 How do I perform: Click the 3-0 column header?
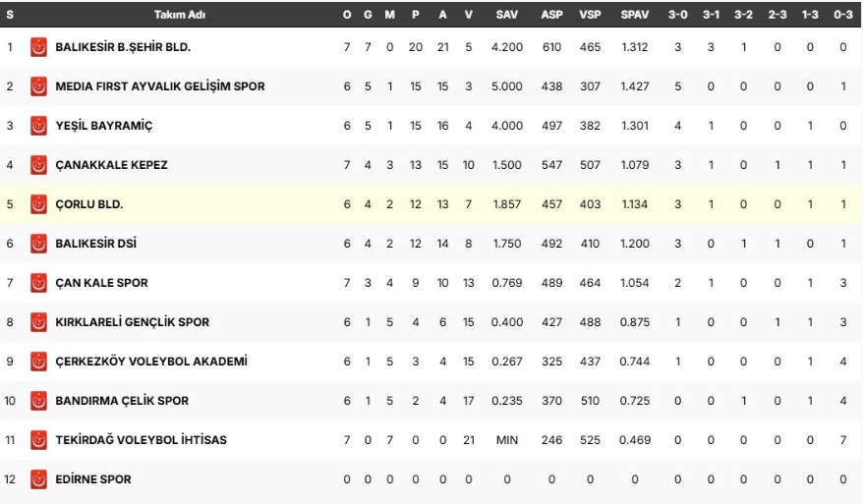tap(678, 15)
